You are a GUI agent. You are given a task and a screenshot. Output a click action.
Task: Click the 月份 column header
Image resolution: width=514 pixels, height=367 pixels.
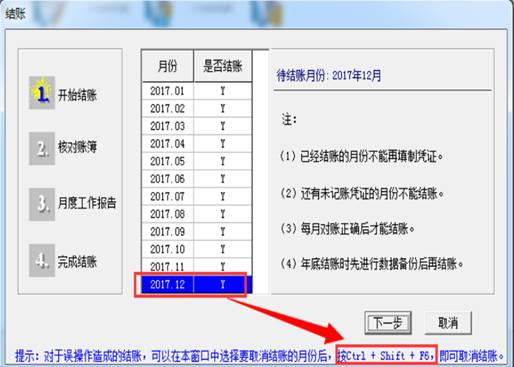[167, 66]
